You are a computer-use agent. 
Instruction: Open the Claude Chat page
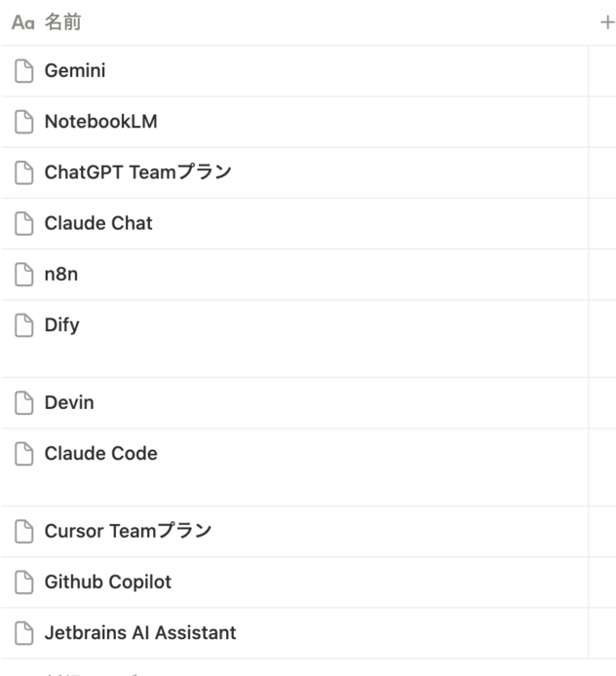98,223
